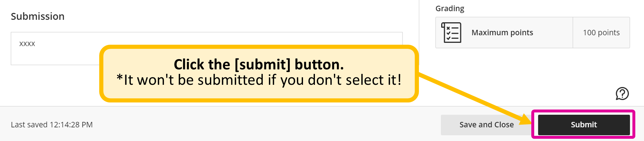Screen dimensions: 644x141
Task: Click the "12:14:28 PM" timestamp in footer
Action: 71,125
